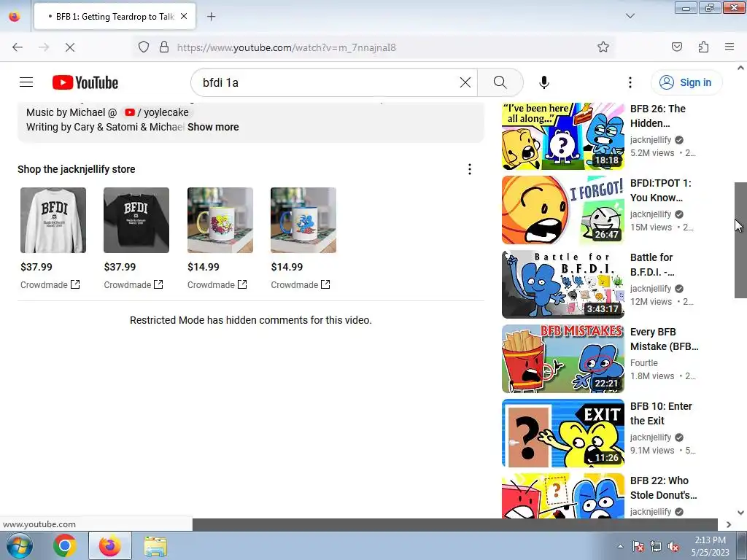The image size is (747, 560).
Task: Open a new tab with the plus button
Action: (x=211, y=17)
